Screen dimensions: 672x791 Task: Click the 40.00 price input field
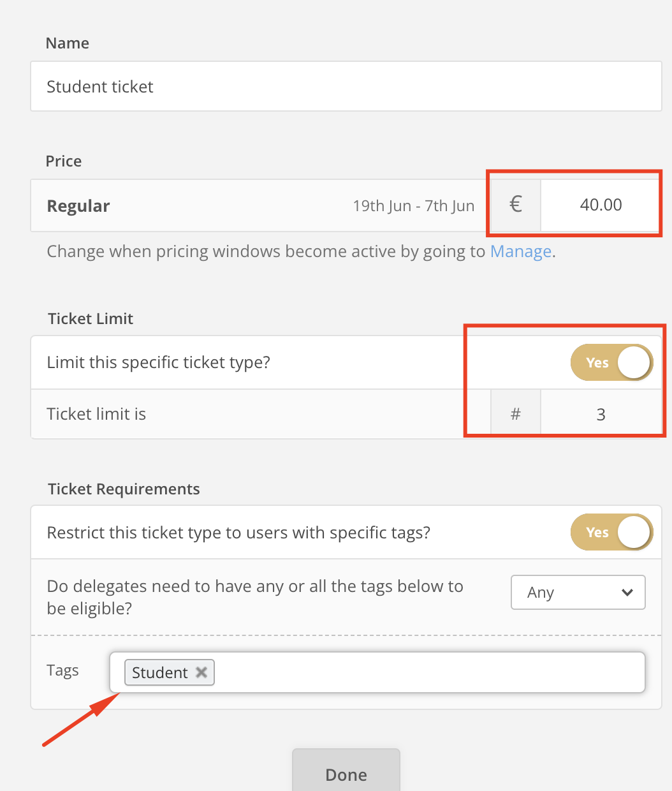601,205
